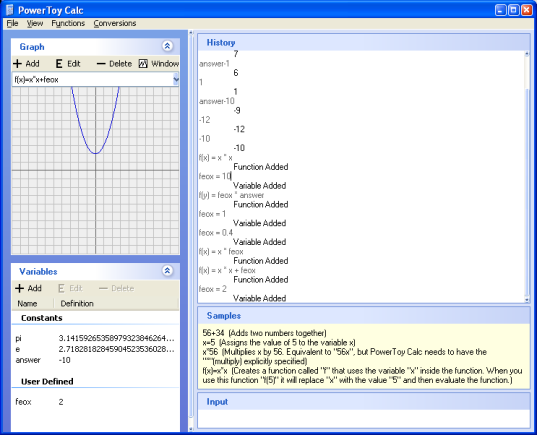Select the pi constant row
537x435 pixels.
tap(95, 338)
